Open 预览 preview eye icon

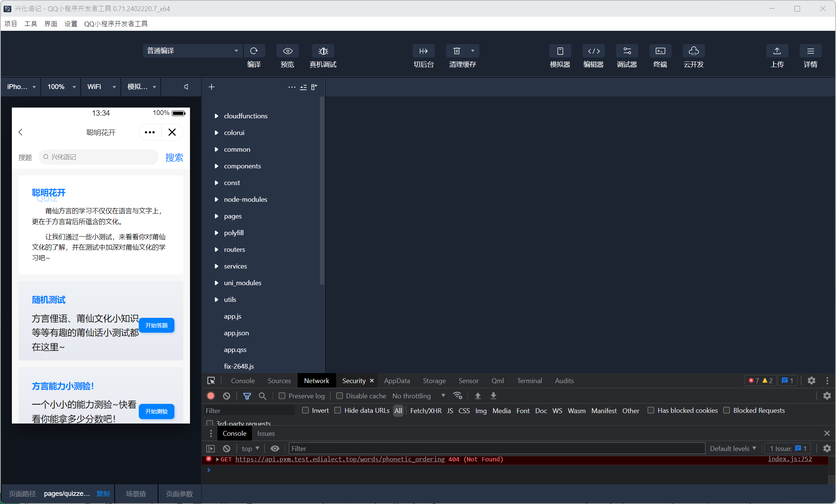pyautogui.click(x=288, y=51)
